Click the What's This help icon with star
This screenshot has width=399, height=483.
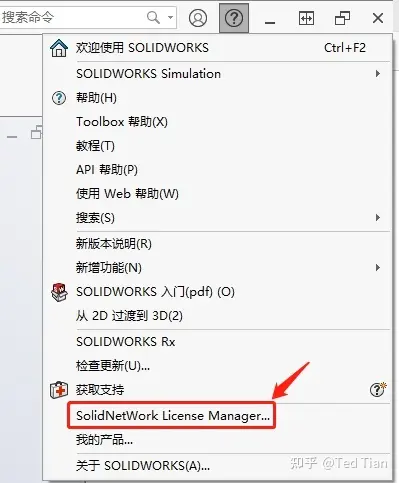click(x=378, y=389)
